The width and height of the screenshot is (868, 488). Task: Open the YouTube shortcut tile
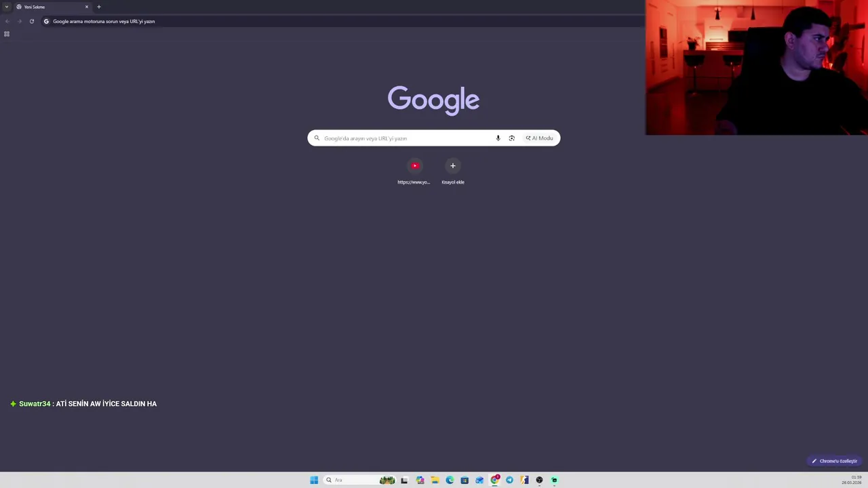coord(414,172)
